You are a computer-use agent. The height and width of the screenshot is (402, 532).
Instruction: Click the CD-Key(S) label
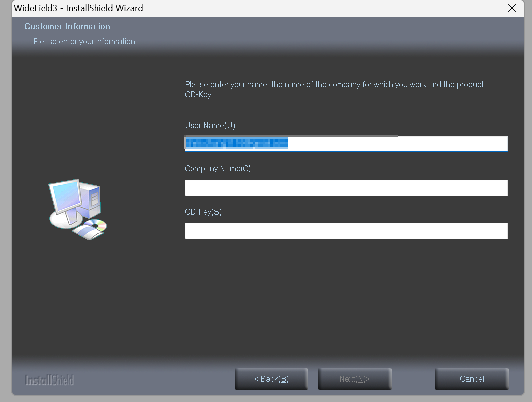204,212
